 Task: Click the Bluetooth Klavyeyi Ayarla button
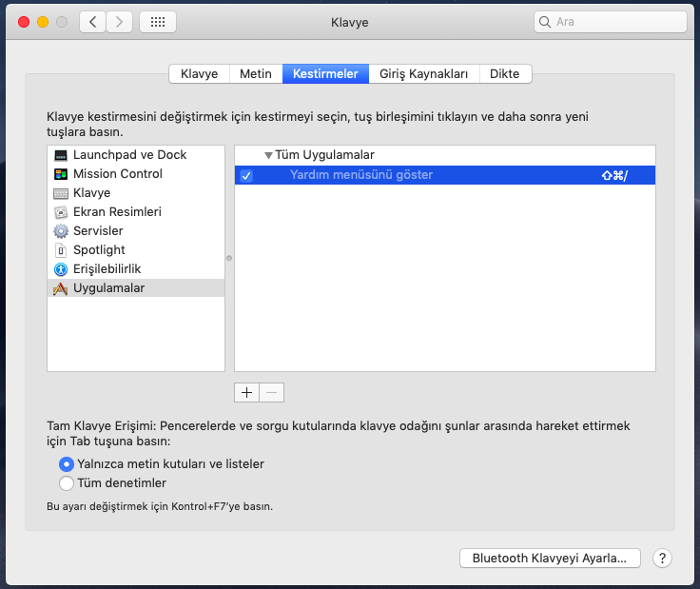point(549,559)
